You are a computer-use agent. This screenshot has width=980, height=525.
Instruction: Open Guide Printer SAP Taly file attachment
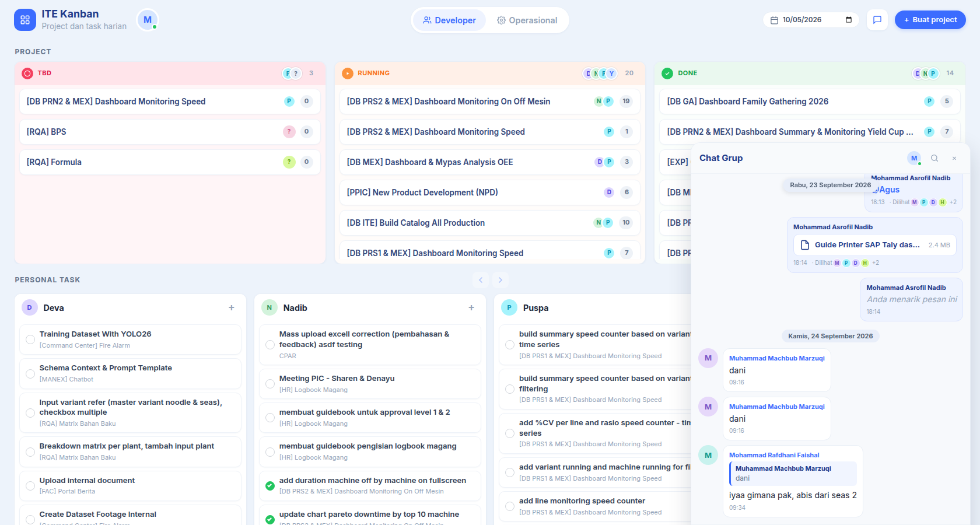874,245
